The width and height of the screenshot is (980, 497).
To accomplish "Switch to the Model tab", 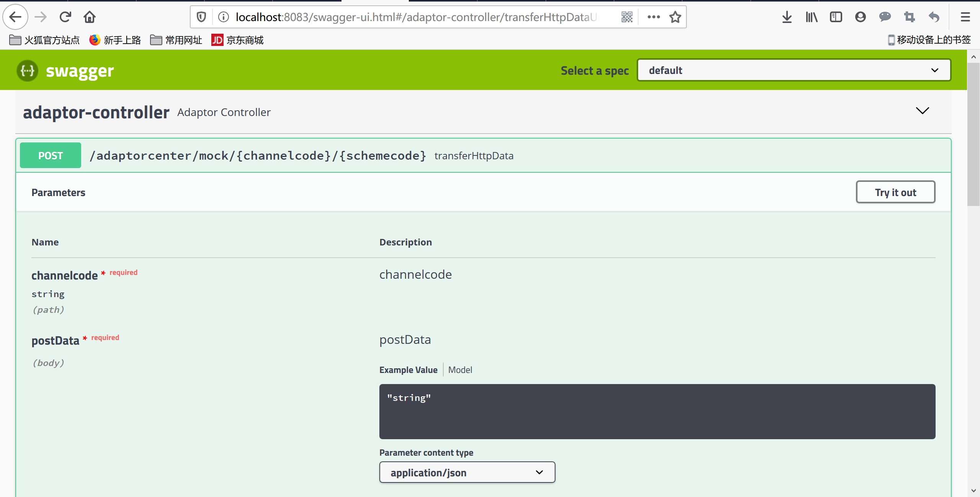I will (x=460, y=370).
